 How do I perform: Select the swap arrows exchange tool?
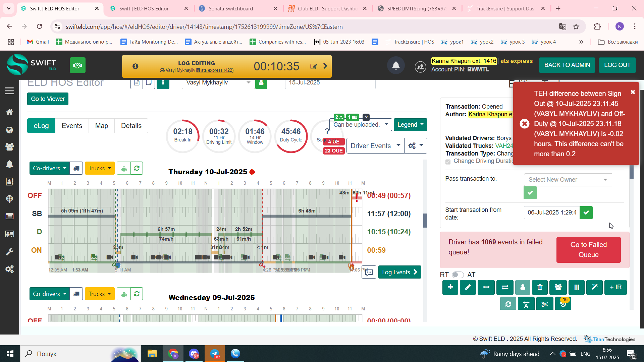[x=505, y=287]
